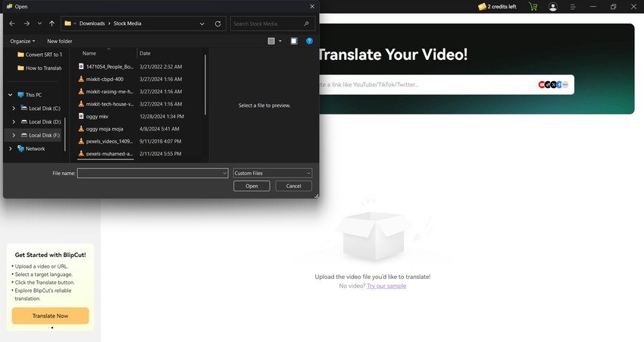Viewport: 644px width, 342px height.
Task: Open the BlipCut hamburger menu
Action: pos(573,7)
